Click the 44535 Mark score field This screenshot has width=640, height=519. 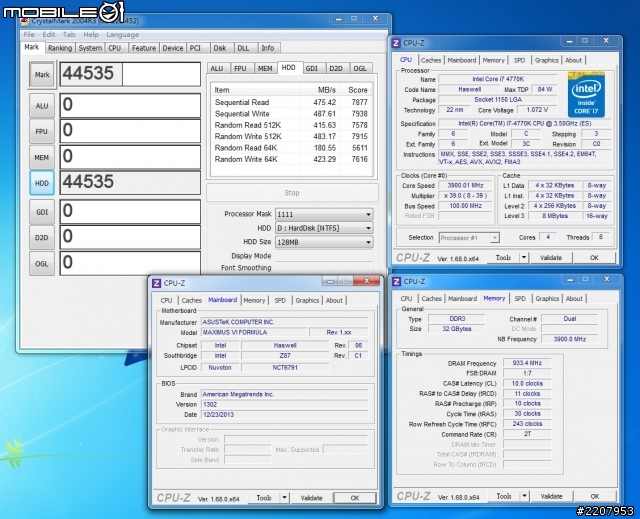pos(130,74)
